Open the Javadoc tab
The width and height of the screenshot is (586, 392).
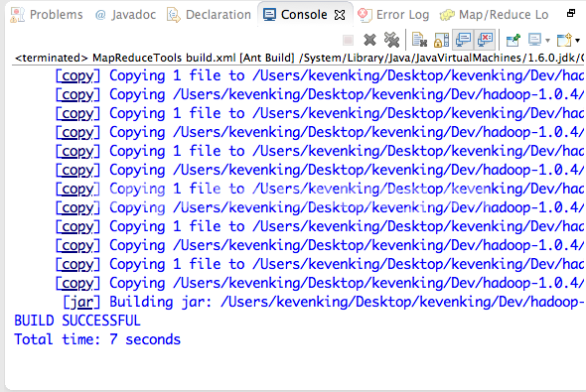125,15
